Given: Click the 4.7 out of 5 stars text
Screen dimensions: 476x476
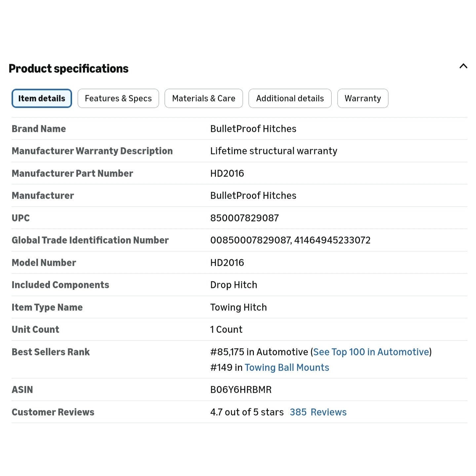Looking at the screenshot, I should (247, 412).
